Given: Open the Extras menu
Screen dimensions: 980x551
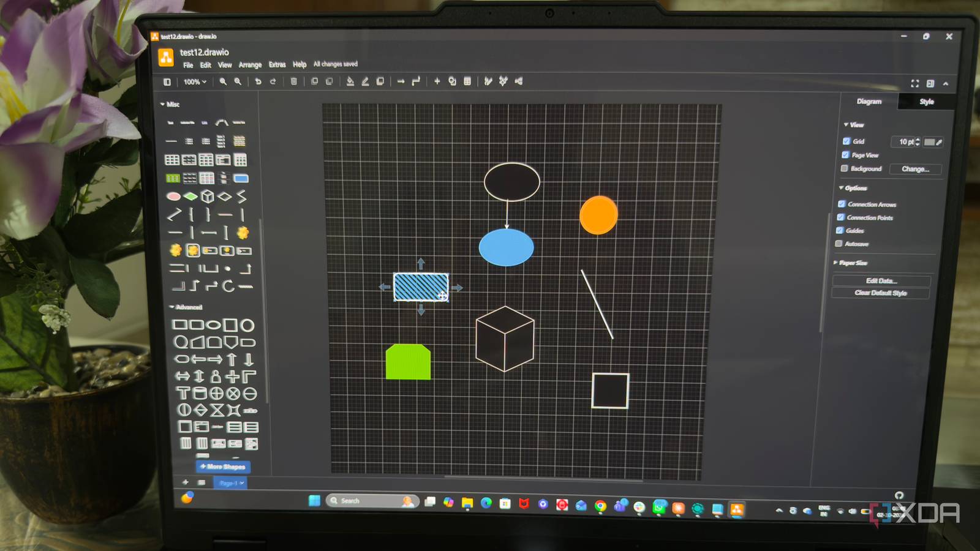Looking at the screenshot, I should pyautogui.click(x=277, y=64).
